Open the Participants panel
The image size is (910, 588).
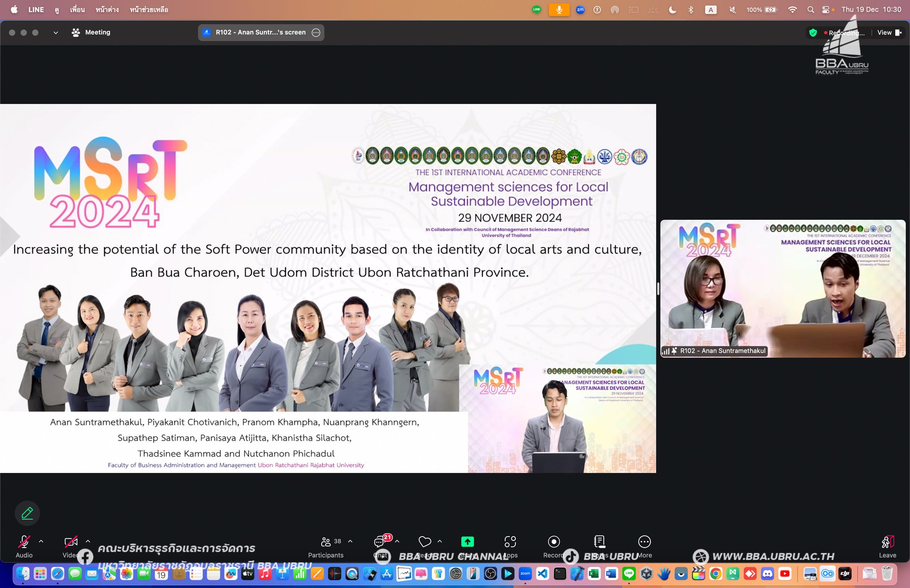click(326, 542)
